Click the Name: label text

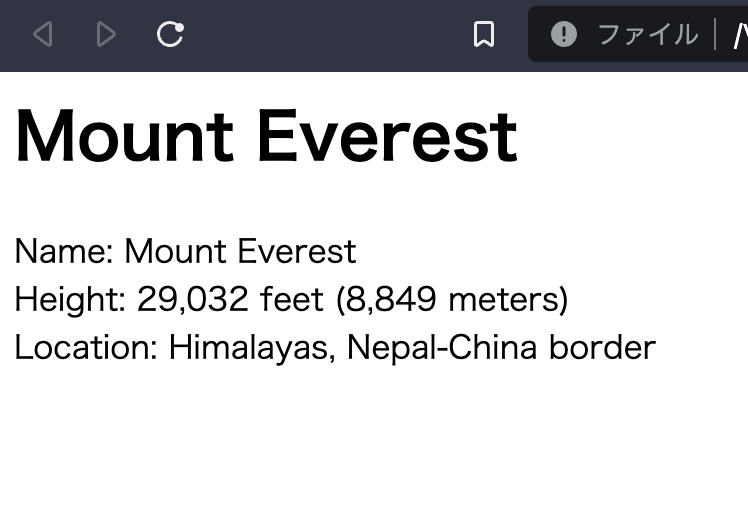tap(64, 251)
